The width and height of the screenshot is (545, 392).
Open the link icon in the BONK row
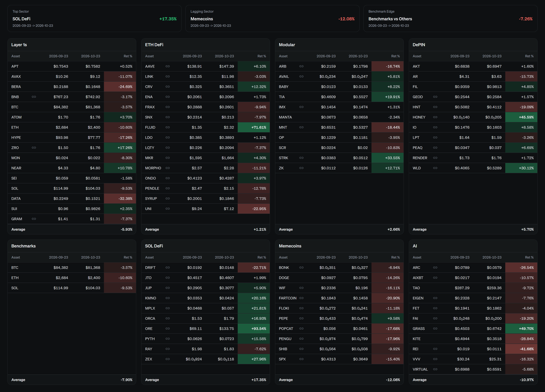click(x=302, y=268)
